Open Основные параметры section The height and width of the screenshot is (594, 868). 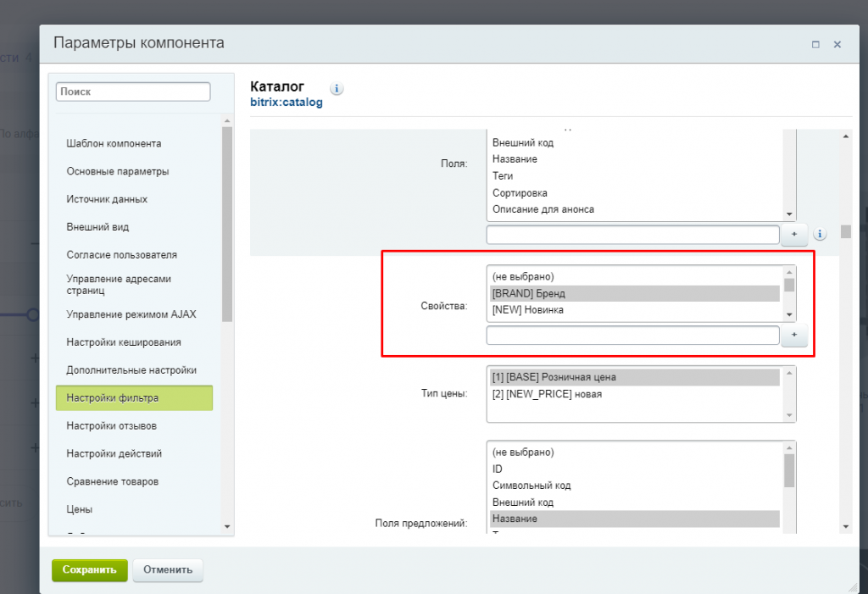coord(117,171)
